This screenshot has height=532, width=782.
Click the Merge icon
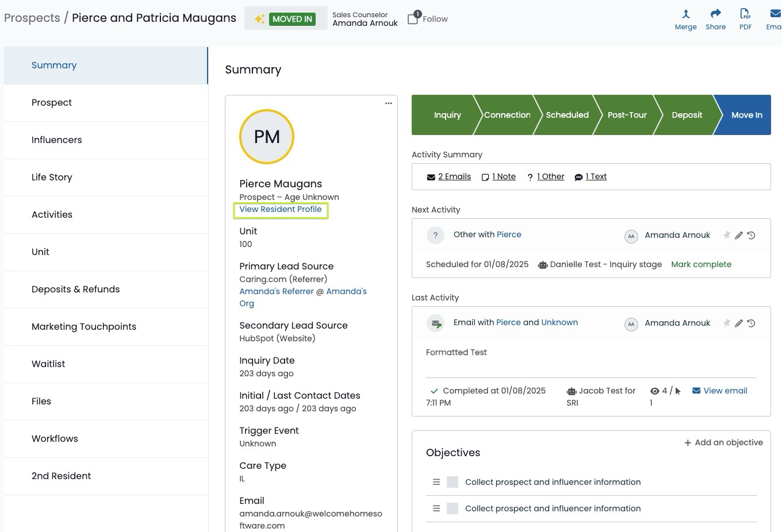pyautogui.click(x=685, y=14)
